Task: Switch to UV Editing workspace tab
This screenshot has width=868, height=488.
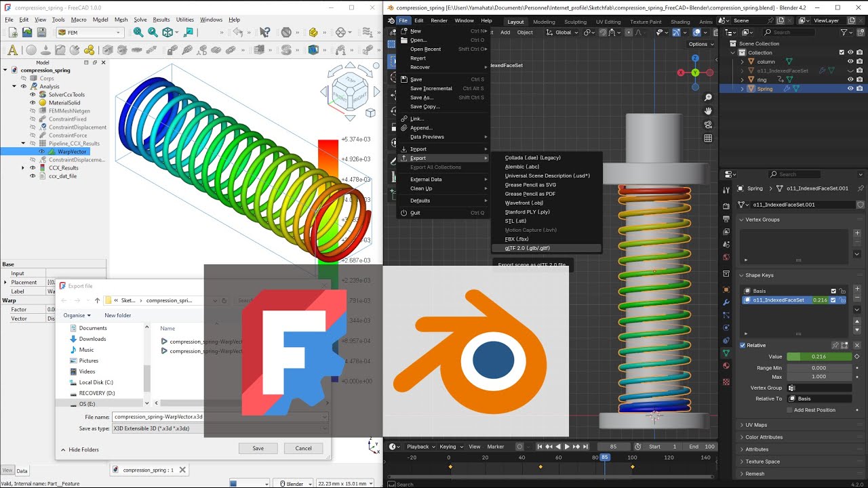Action: (608, 22)
